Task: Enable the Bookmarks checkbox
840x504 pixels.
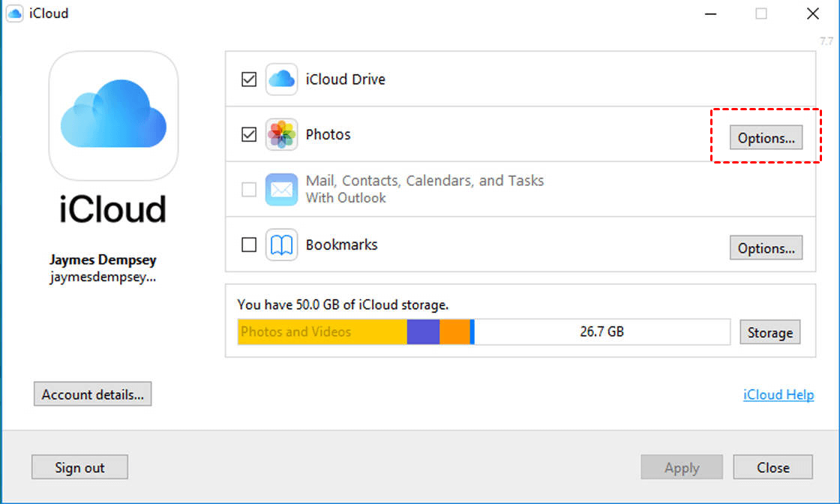Action: coord(249,244)
